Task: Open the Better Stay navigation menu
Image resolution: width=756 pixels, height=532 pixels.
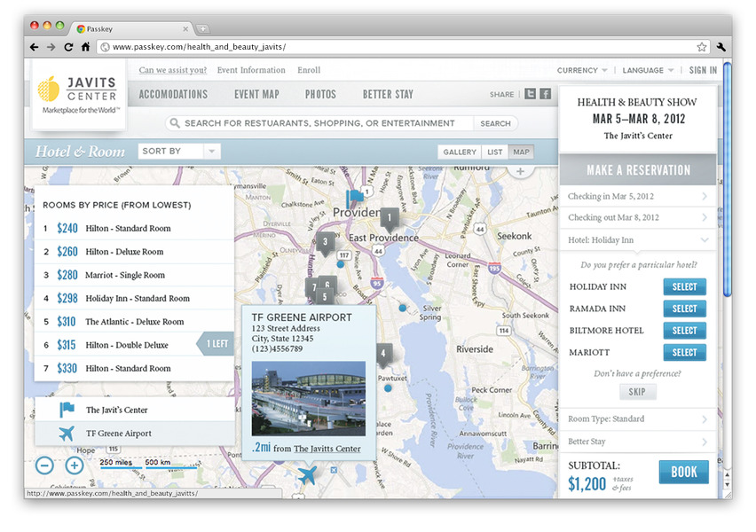Action: (x=388, y=94)
